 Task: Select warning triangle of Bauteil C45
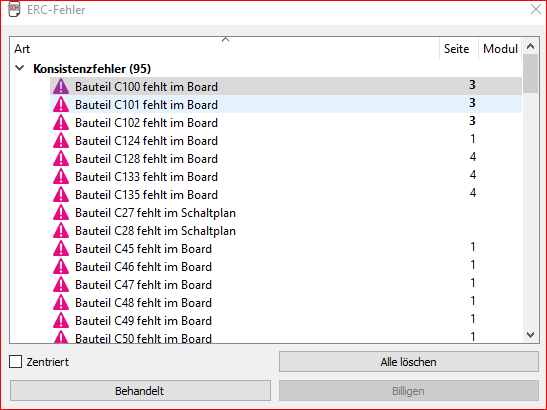pyautogui.click(x=61, y=248)
